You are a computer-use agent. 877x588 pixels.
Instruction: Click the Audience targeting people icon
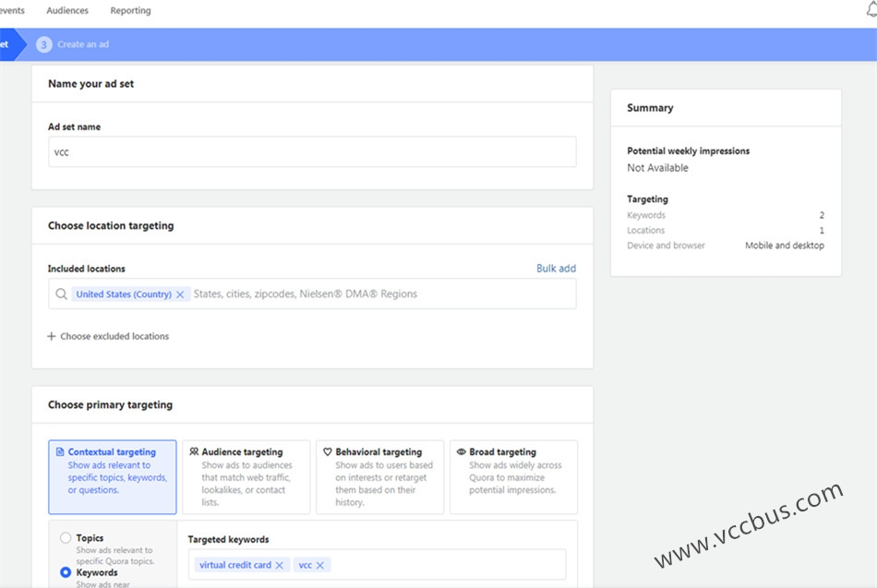click(x=194, y=452)
